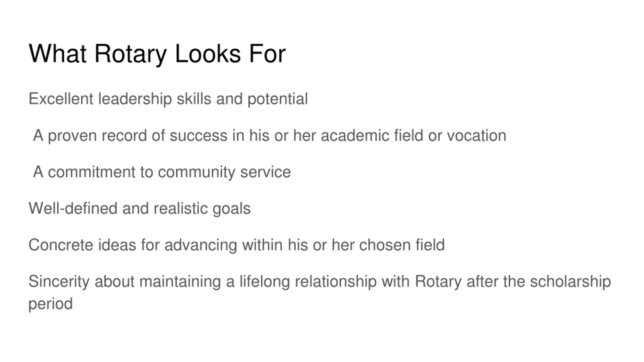
Task: Click the word 'potential' in the first line
Action: (x=277, y=99)
